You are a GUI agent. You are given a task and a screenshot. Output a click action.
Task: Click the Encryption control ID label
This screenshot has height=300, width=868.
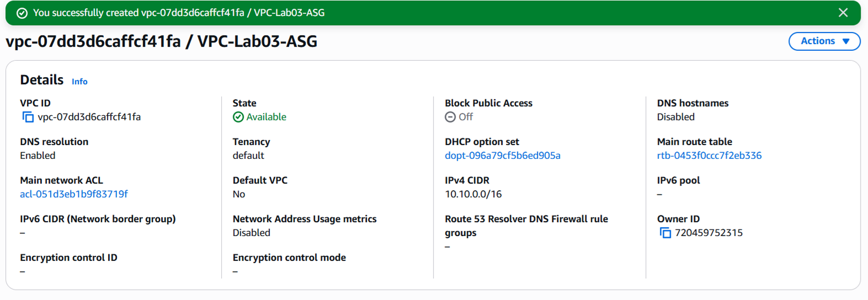point(68,257)
